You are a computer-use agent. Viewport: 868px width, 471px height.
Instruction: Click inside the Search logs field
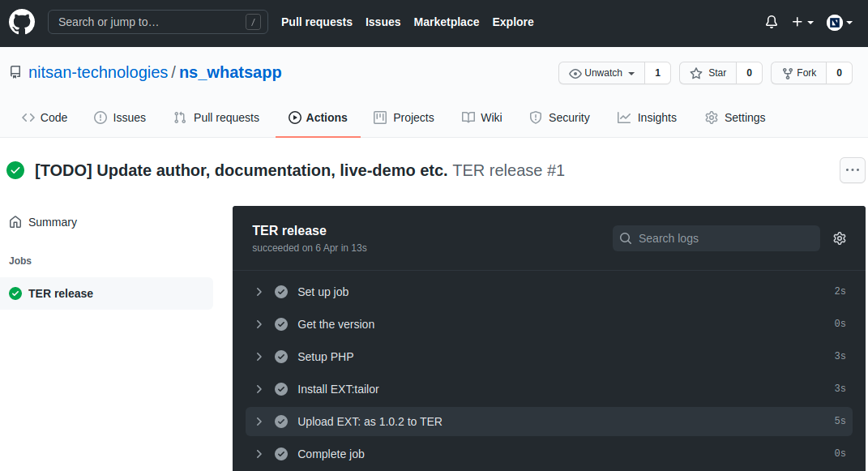coord(721,238)
